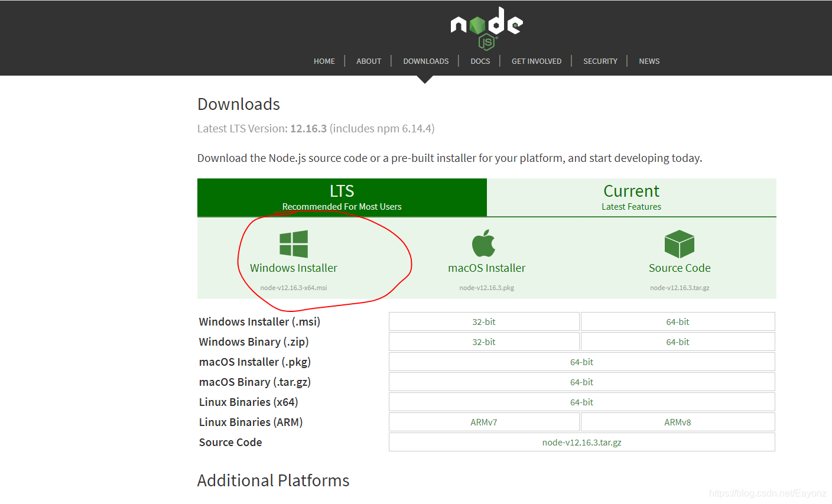Click the macOS Installer label
Image resolution: width=832 pixels, height=504 pixels.
coord(487,268)
